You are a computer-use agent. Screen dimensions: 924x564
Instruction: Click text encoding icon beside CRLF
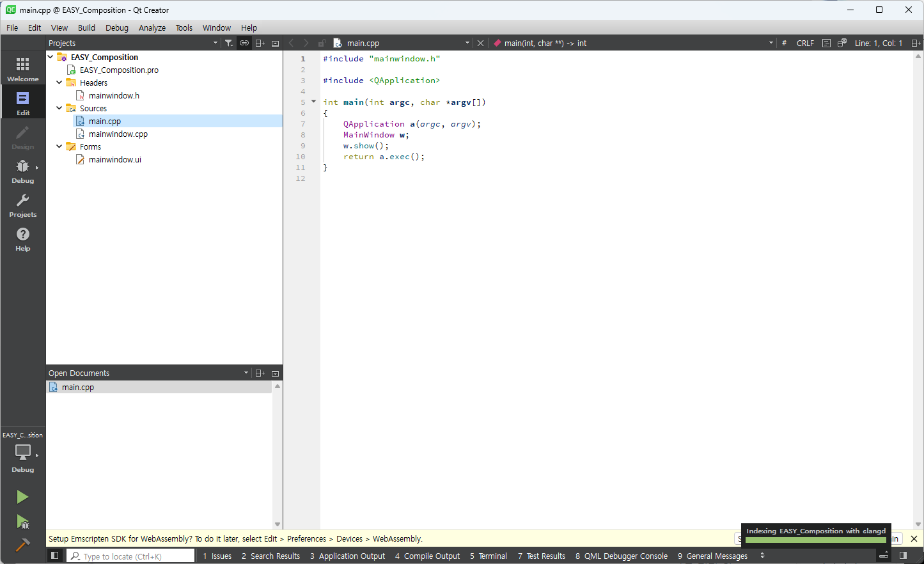pos(826,43)
